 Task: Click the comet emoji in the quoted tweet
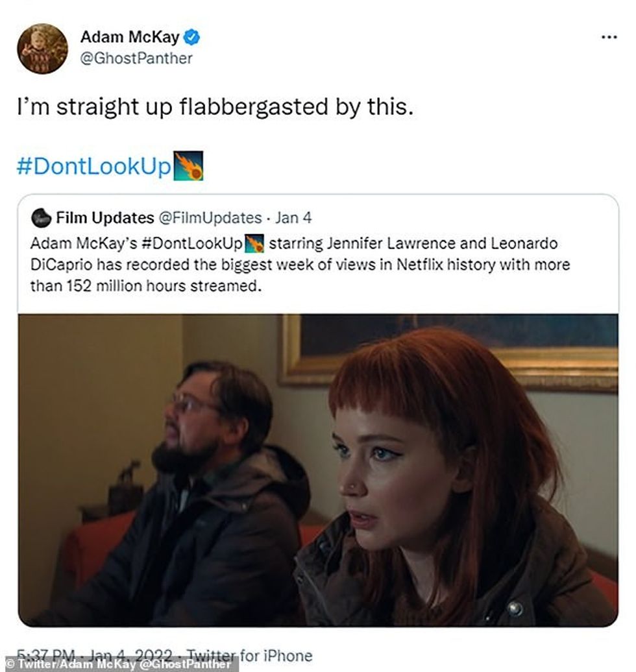254,245
